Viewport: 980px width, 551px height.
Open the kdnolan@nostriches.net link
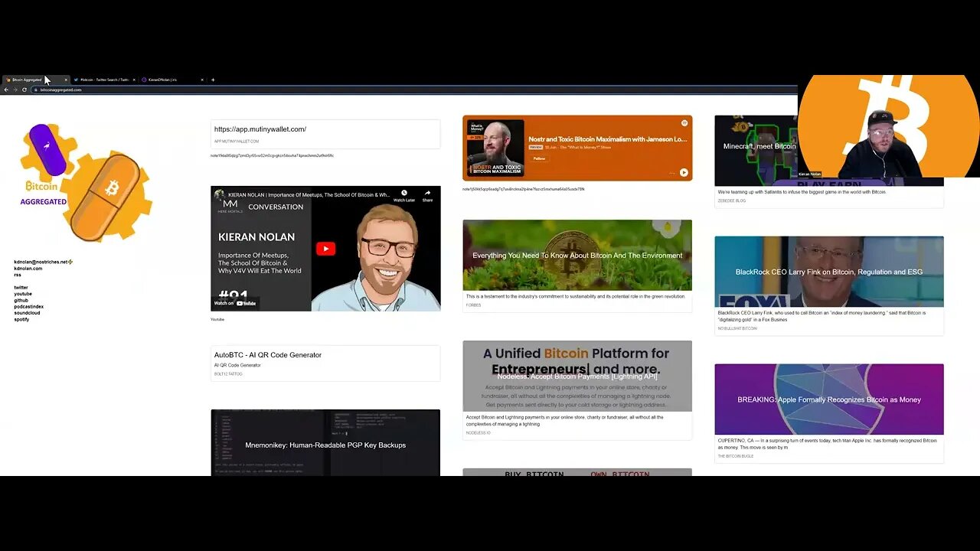click(x=43, y=262)
